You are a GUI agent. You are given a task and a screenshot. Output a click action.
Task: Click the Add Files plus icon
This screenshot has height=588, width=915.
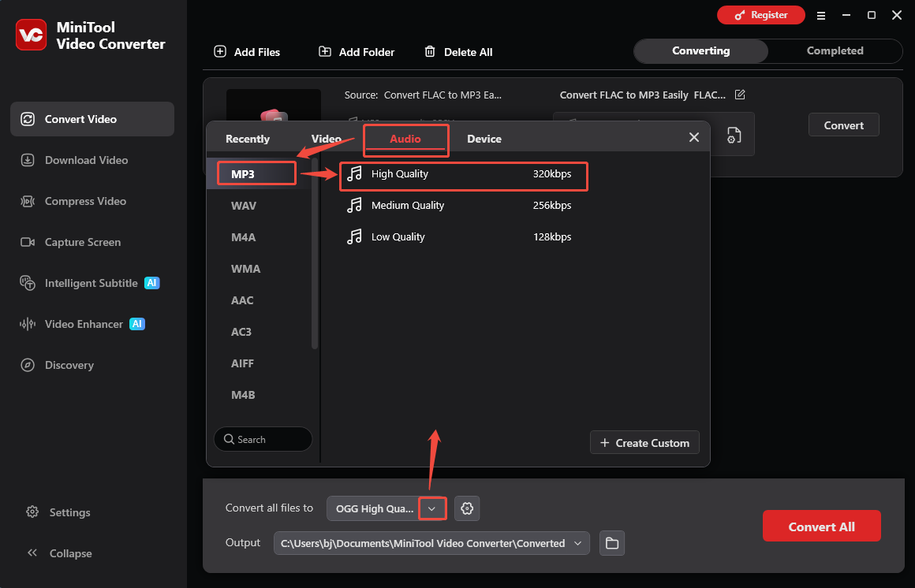pyautogui.click(x=220, y=51)
